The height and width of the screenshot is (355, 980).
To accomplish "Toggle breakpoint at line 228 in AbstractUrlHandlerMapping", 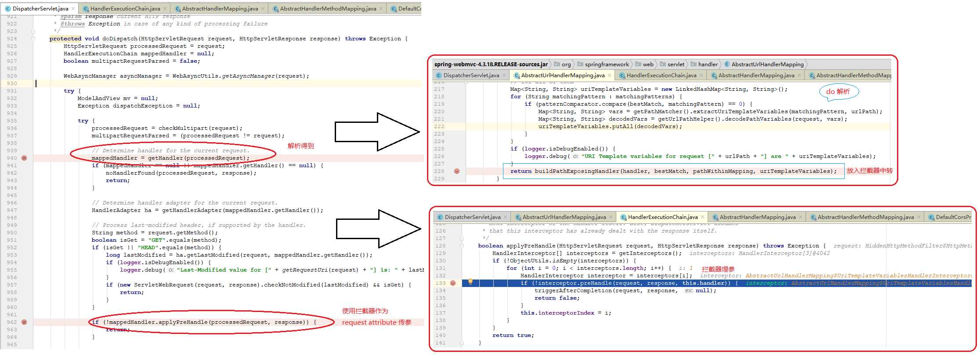I will (x=457, y=171).
